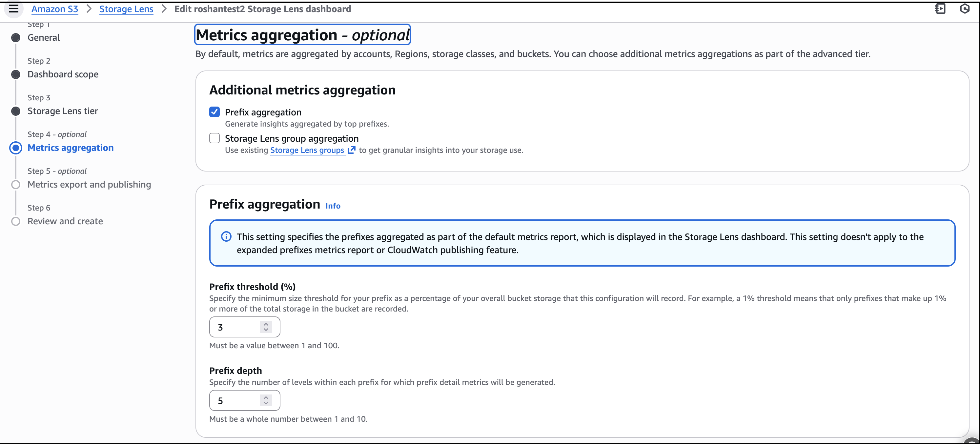
Task: Click the General step circle marker
Action: pyautogui.click(x=16, y=38)
